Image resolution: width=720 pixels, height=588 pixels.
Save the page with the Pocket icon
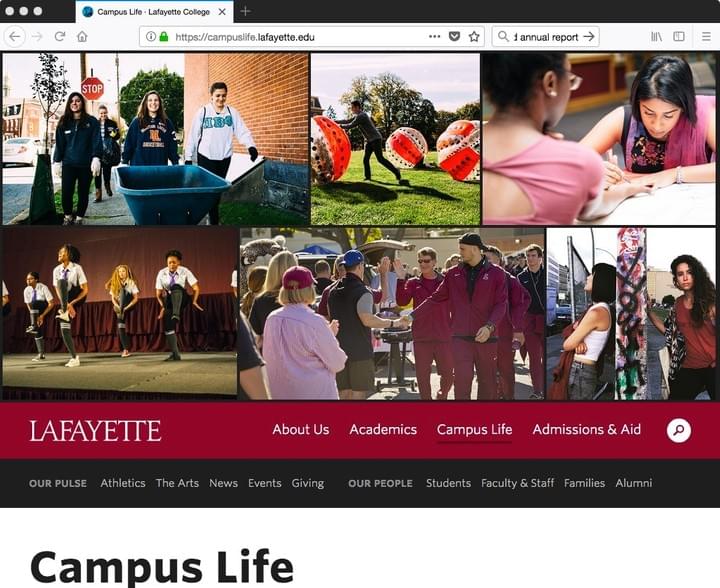454,37
